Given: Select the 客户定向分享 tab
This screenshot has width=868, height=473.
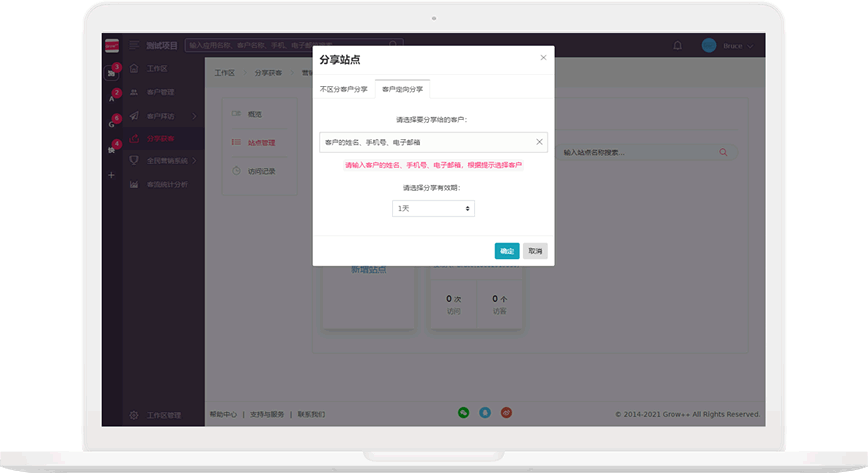Looking at the screenshot, I should 402,89.
